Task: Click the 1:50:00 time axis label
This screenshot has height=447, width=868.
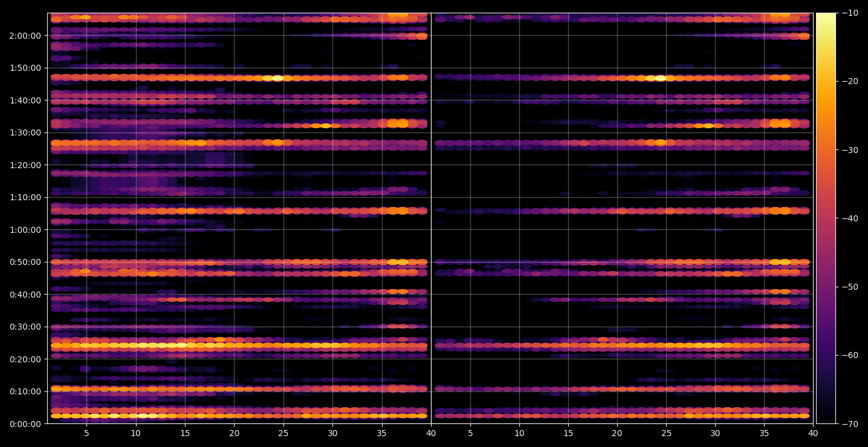Action: (x=25, y=68)
